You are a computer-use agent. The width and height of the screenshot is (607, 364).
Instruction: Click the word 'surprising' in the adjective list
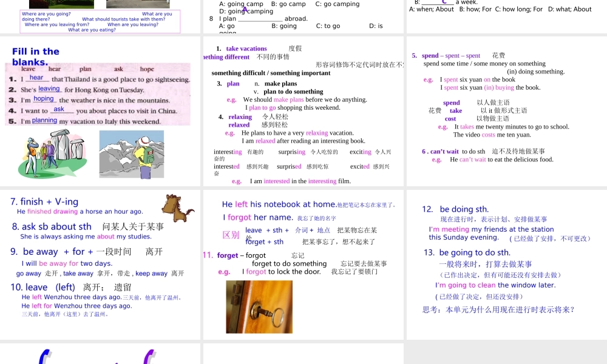(291, 152)
